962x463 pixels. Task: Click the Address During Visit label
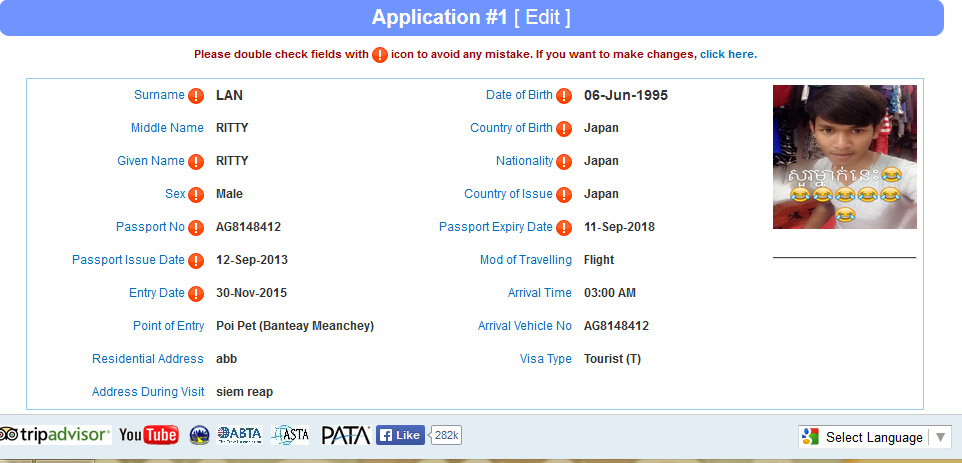click(148, 392)
